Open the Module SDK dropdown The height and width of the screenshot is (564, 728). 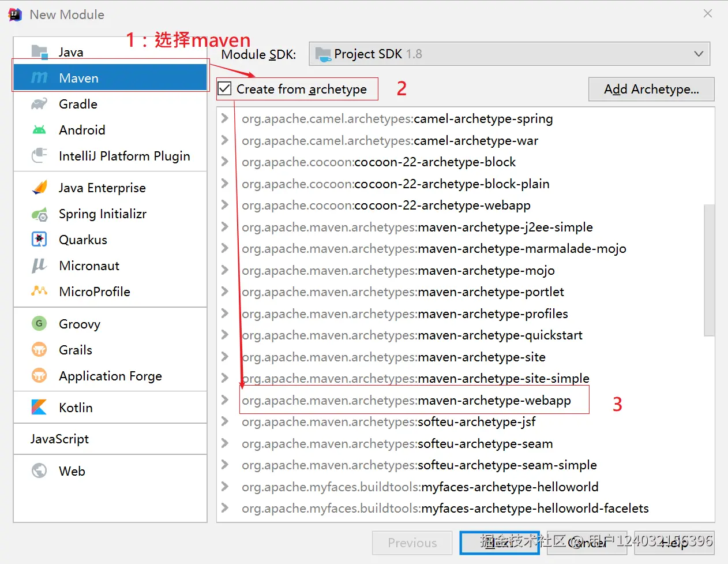pos(509,54)
